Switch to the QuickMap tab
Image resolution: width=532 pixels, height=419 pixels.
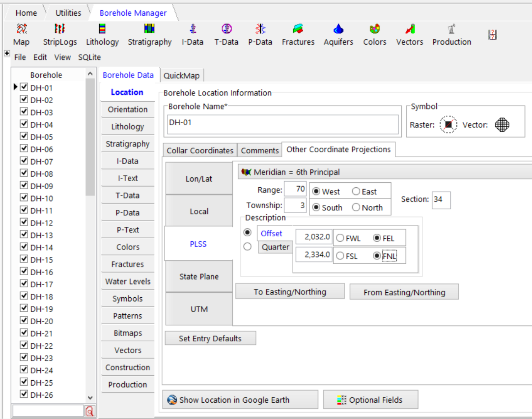tap(181, 76)
